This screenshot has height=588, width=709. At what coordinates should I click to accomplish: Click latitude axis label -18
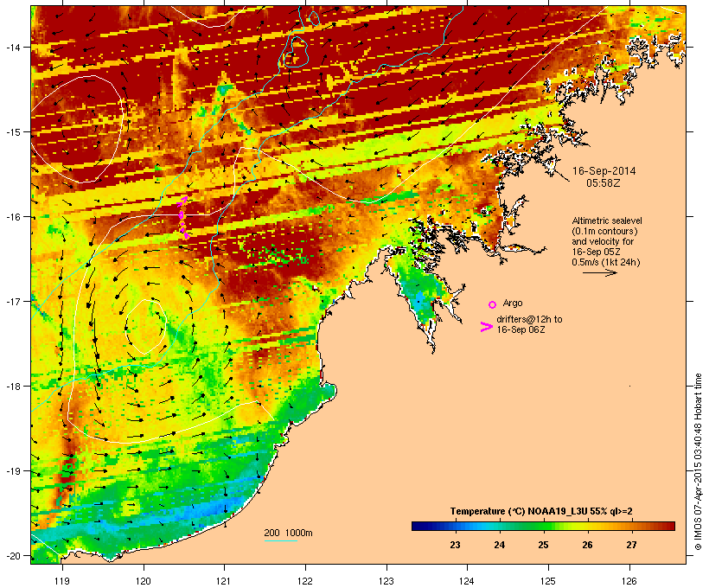pos(12,387)
